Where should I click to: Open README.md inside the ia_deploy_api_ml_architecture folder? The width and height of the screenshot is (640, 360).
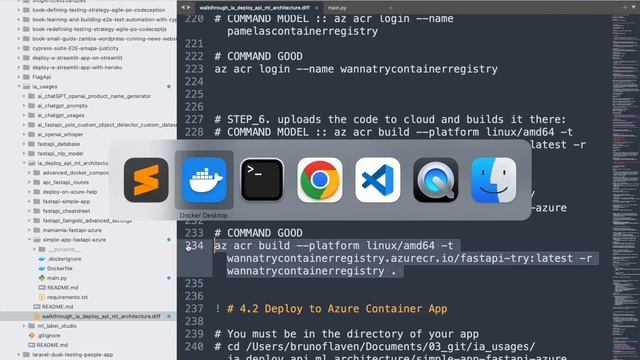point(58,307)
